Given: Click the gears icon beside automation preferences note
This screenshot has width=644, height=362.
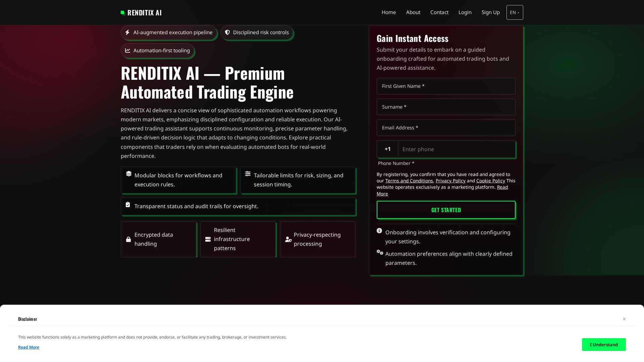Looking at the screenshot, I should point(380,252).
